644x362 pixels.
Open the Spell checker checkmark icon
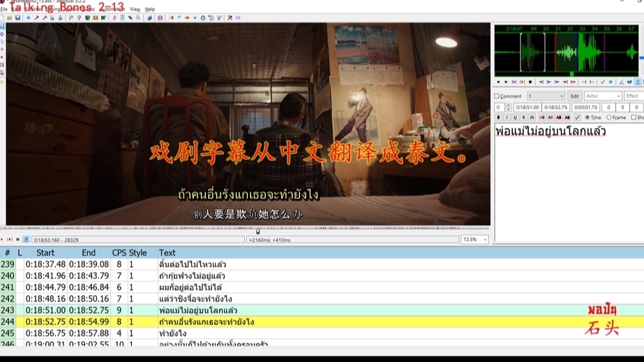(x=219, y=17)
